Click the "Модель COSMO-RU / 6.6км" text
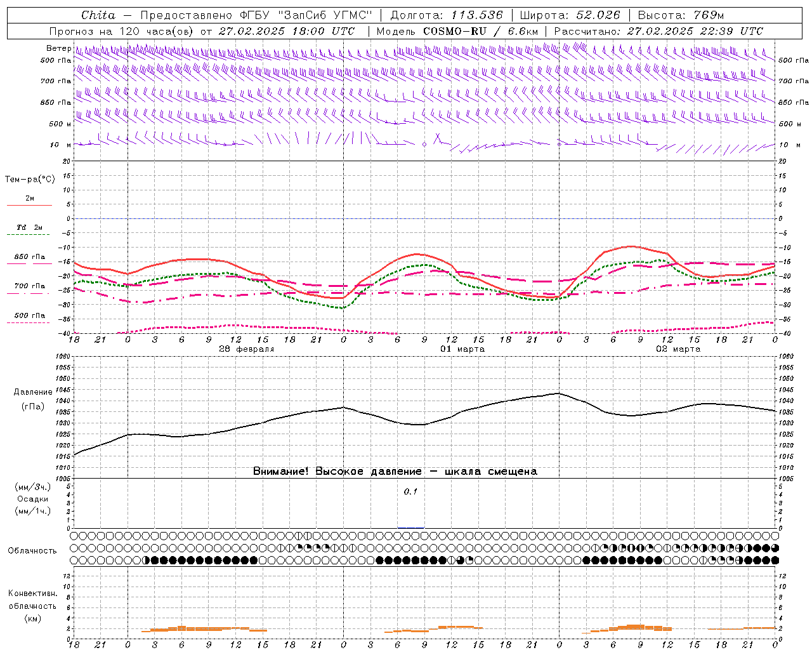The height and width of the screenshot is (650, 812). click(x=457, y=31)
